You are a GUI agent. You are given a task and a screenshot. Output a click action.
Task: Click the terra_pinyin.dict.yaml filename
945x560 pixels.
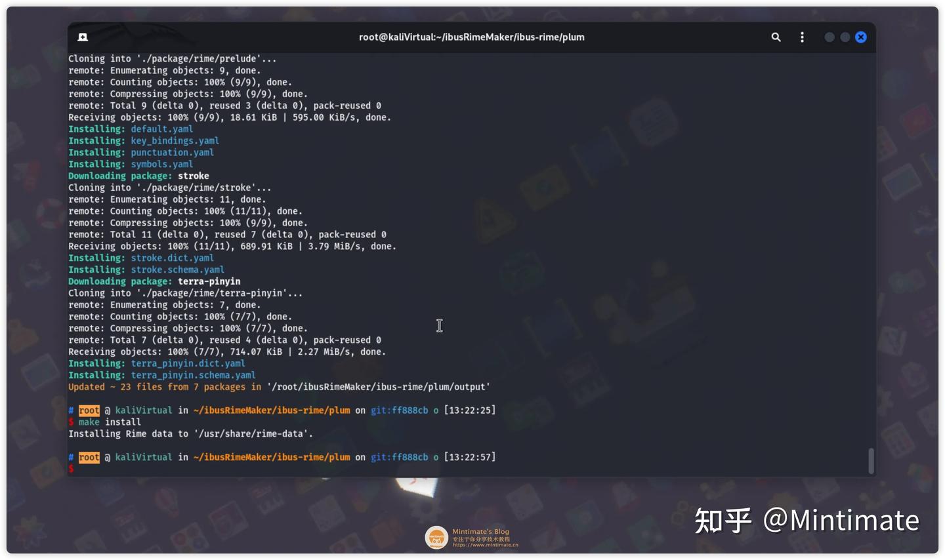click(x=188, y=363)
